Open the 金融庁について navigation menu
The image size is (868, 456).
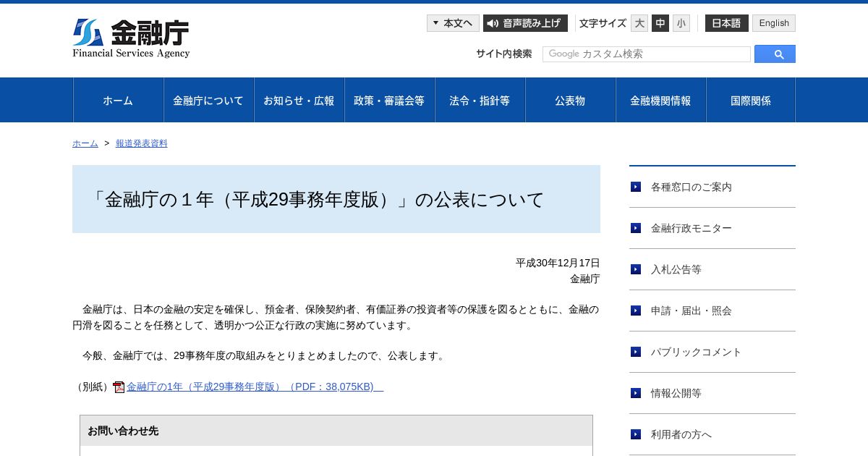[x=208, y=101]
